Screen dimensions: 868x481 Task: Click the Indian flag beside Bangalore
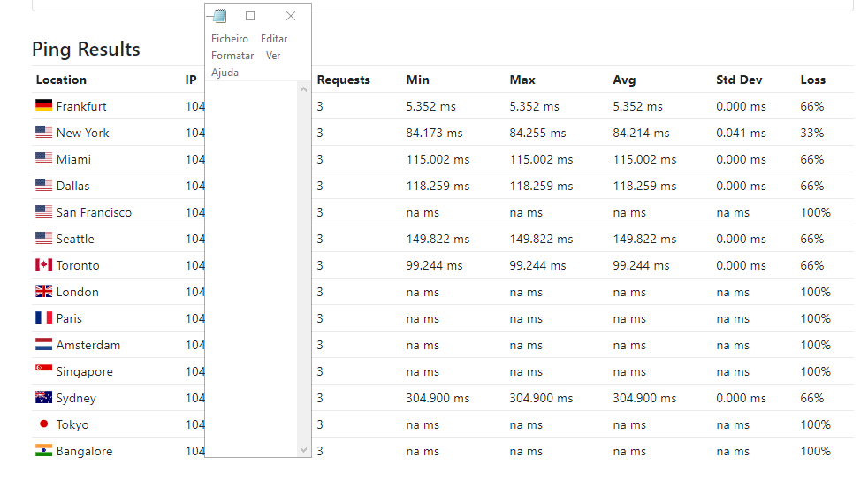pyautogui.click(x=43, y=451)
